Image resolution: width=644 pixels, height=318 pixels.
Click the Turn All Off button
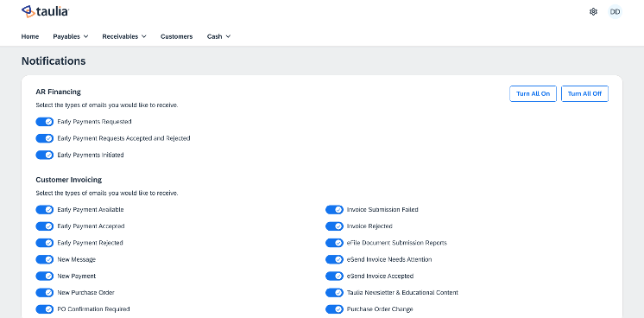[x=584, y=94]
